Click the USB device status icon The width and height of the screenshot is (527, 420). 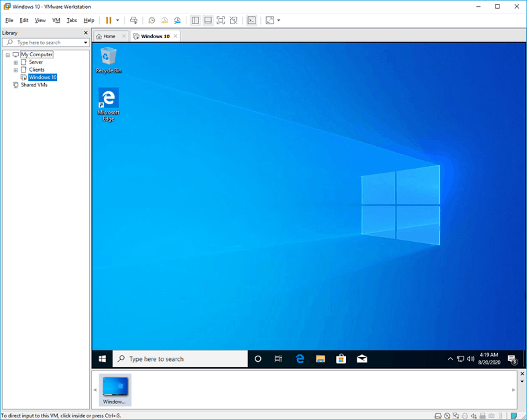click(483, 416)
